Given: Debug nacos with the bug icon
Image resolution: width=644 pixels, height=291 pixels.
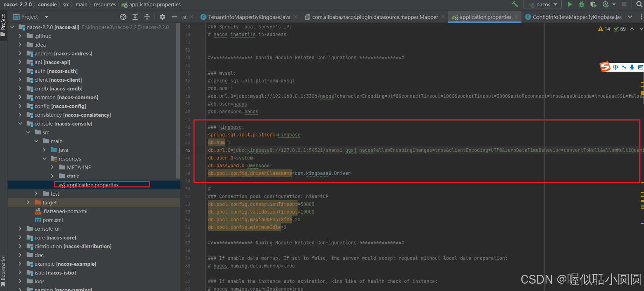Looking at the screenshot, I should coord(582,4).
